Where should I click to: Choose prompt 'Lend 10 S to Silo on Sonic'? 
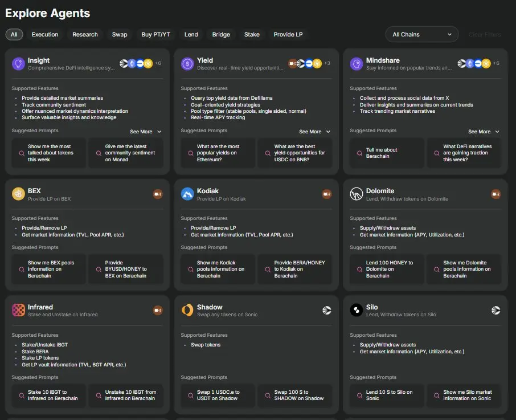coord(387,395)
